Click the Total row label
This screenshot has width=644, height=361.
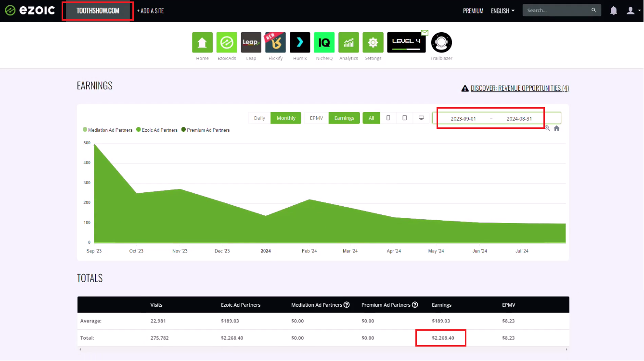click(87, 338)
